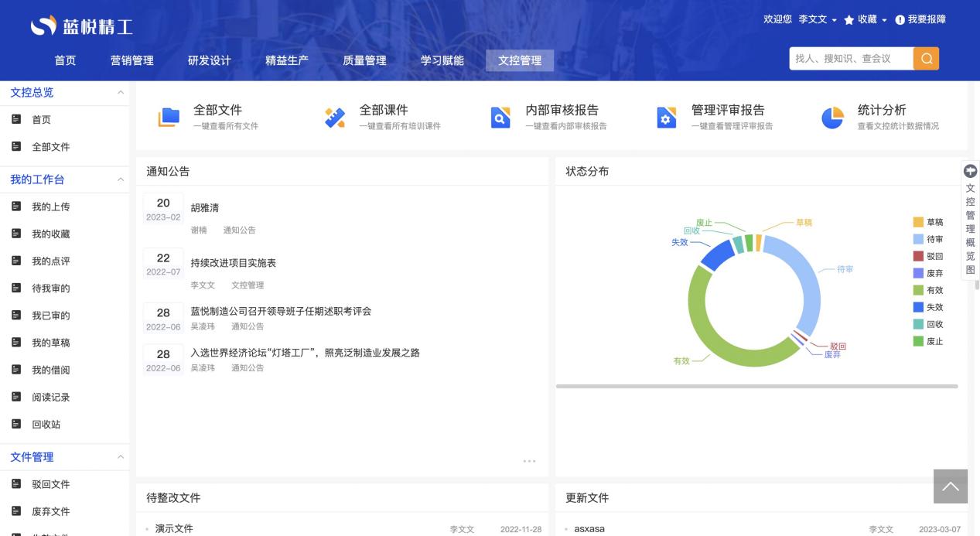
Task: Open 统计分析 via its pie chart icon
Action: click(x=831, y=117)
